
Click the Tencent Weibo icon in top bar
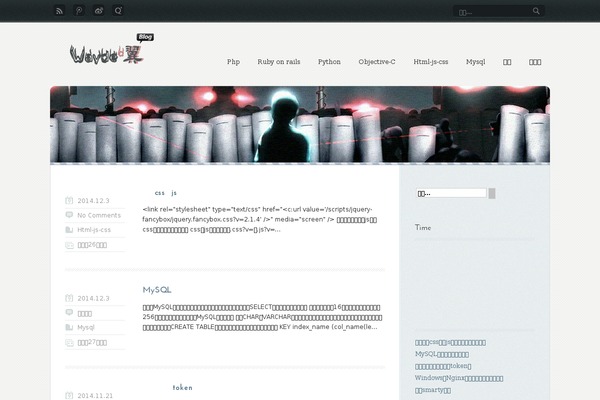pos(79,11)
